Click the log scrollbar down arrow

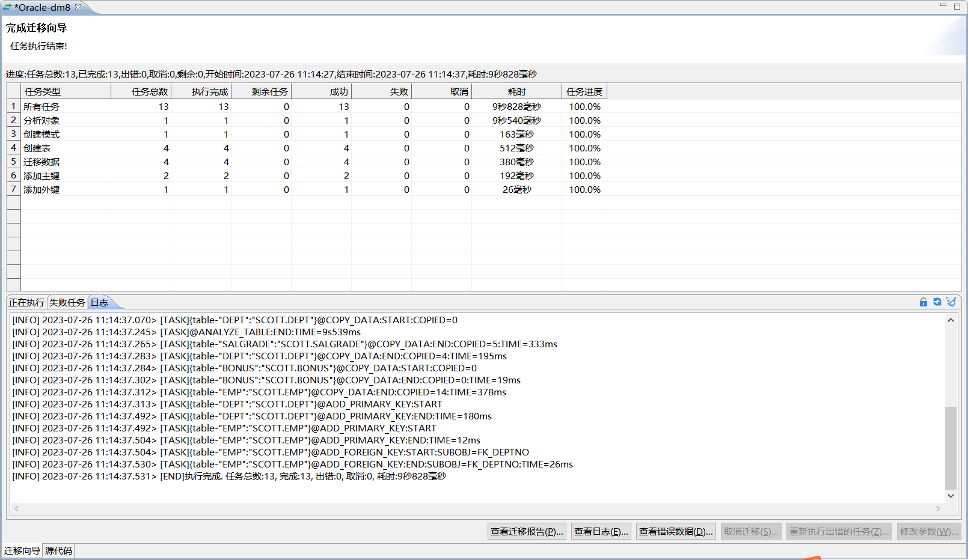(951, 496)
